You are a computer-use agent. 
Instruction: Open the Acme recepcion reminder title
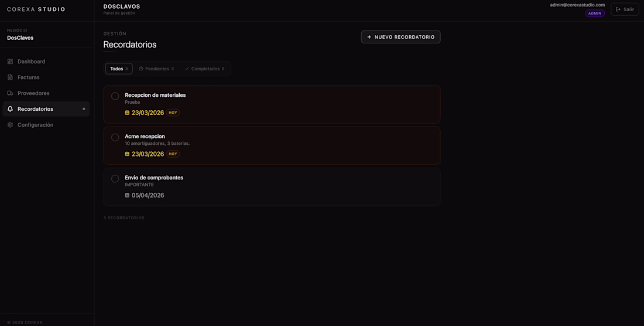(145, 136)
